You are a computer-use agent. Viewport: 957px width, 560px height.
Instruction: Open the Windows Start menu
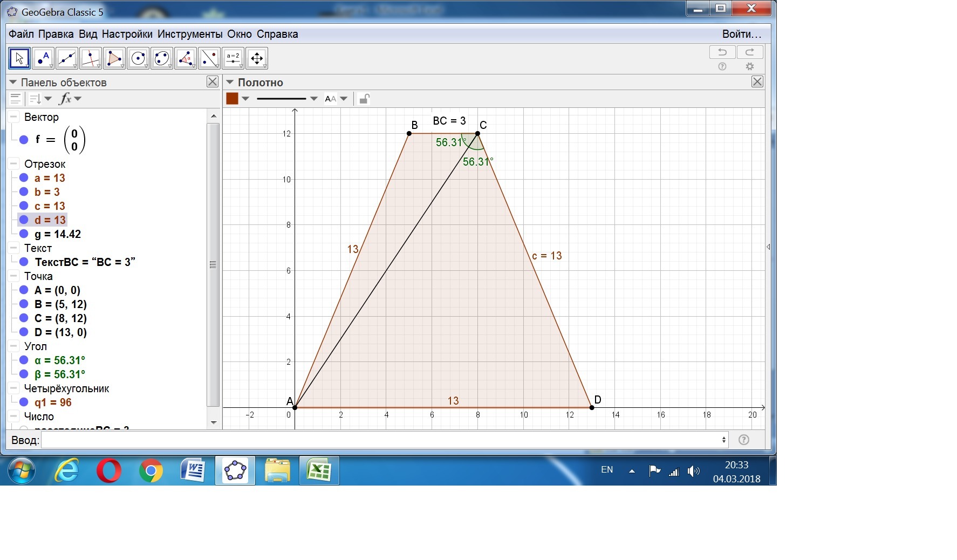(x=22, y=471)
